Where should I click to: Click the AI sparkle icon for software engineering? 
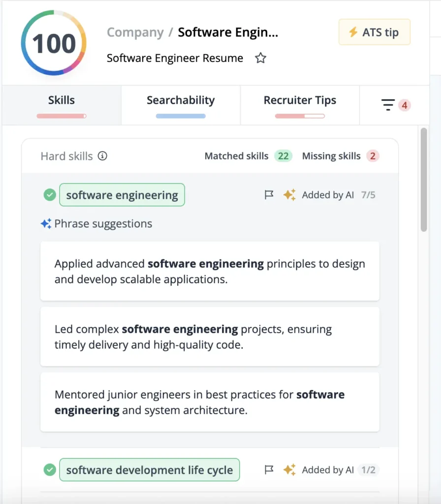[289, 195]
